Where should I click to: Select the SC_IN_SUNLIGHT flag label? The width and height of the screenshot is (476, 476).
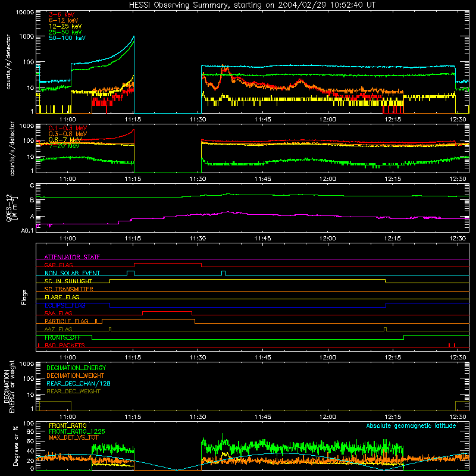coord(68,281)
